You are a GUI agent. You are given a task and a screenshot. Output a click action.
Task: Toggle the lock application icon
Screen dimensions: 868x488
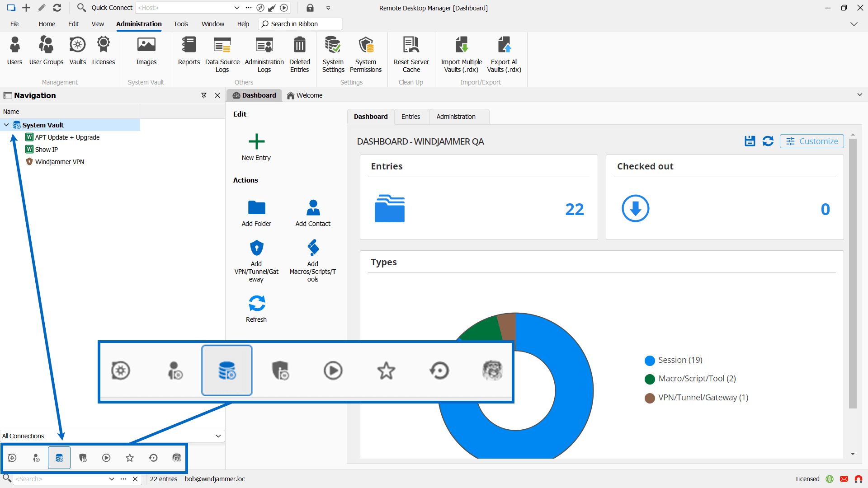310,8
